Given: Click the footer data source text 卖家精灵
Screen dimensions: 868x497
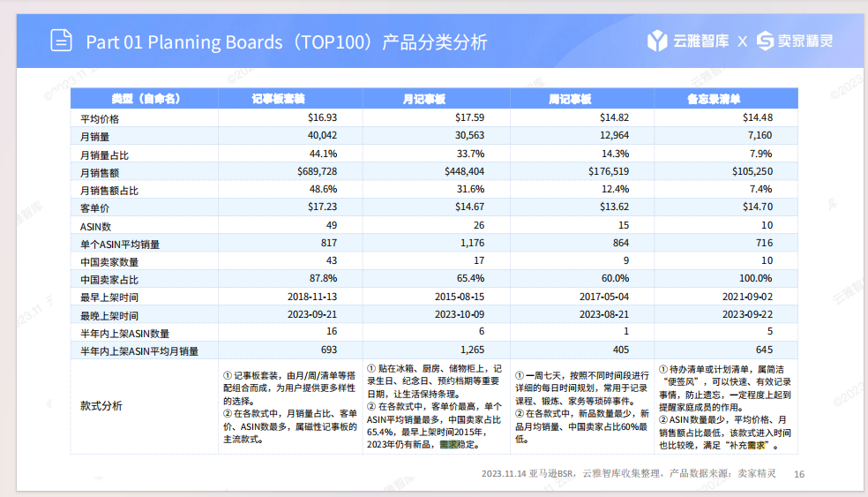Looking at the screenshot, I should [x=756, y=473].
